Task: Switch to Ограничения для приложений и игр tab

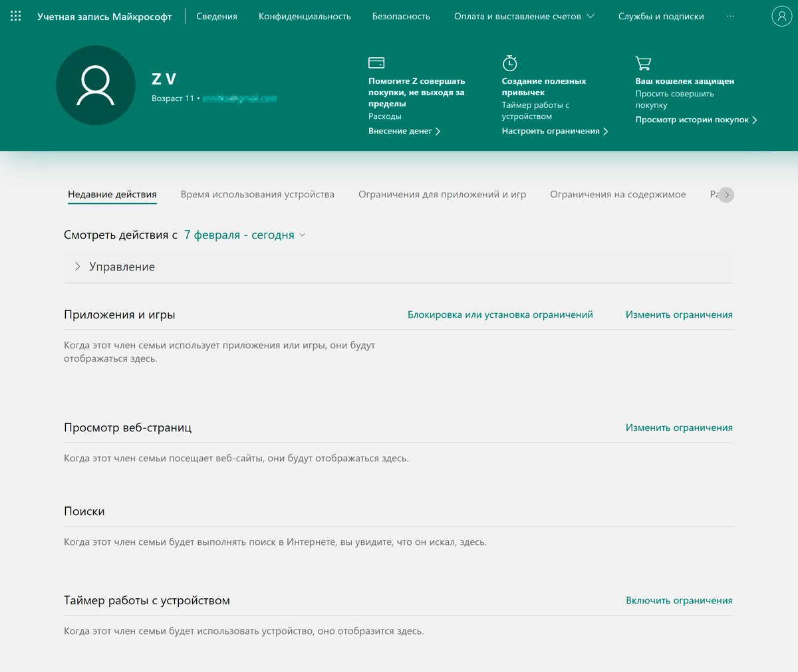Action: click(442, 195)
